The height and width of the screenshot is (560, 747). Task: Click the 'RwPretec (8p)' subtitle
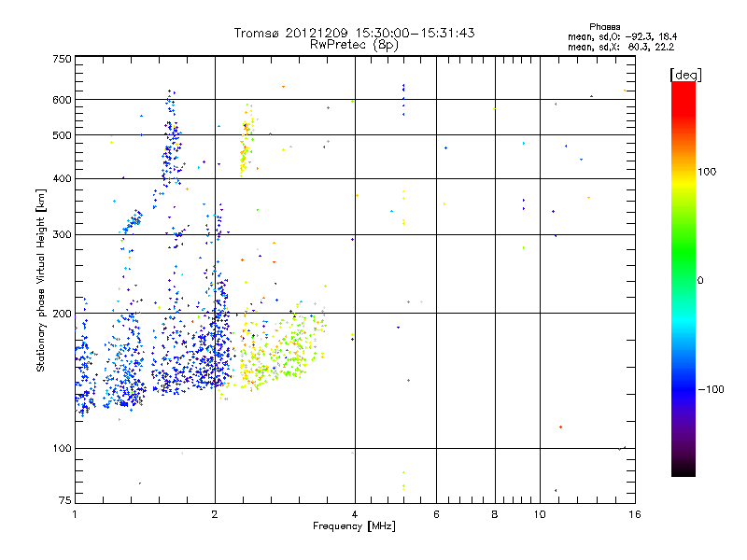(354, 45)
